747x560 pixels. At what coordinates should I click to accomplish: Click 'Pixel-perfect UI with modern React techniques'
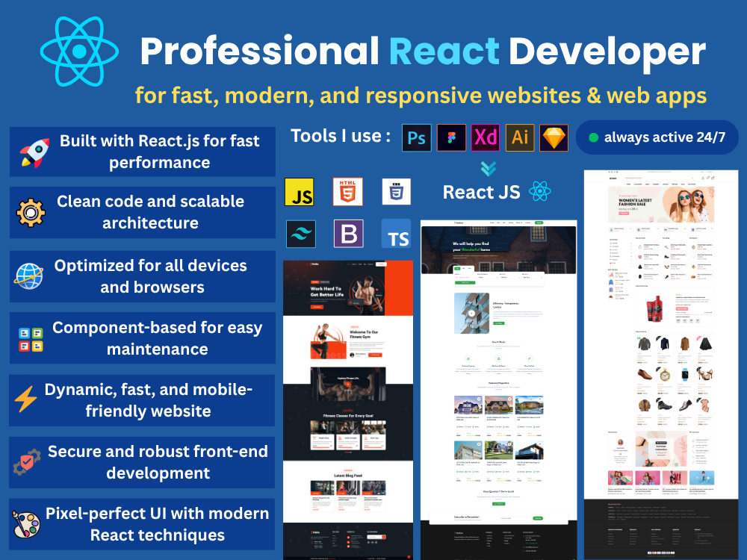(x=143, y=524)
